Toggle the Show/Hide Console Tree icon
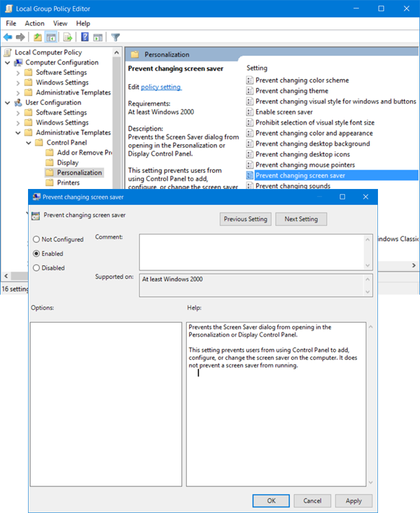Screen dimensions: 420x513 (51, 37)
